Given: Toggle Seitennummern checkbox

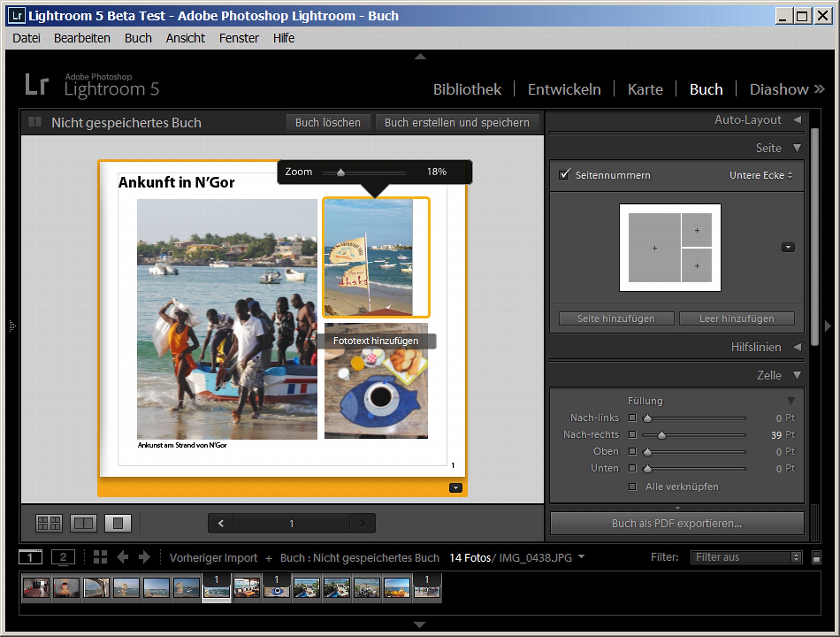Looking at the screenshot, I should [564, 175].
